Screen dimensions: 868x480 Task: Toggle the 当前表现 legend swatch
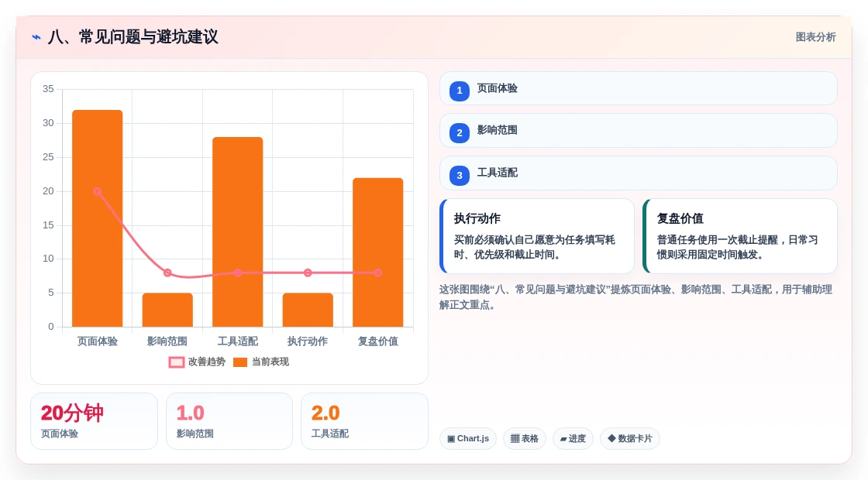tap(240, 362)
